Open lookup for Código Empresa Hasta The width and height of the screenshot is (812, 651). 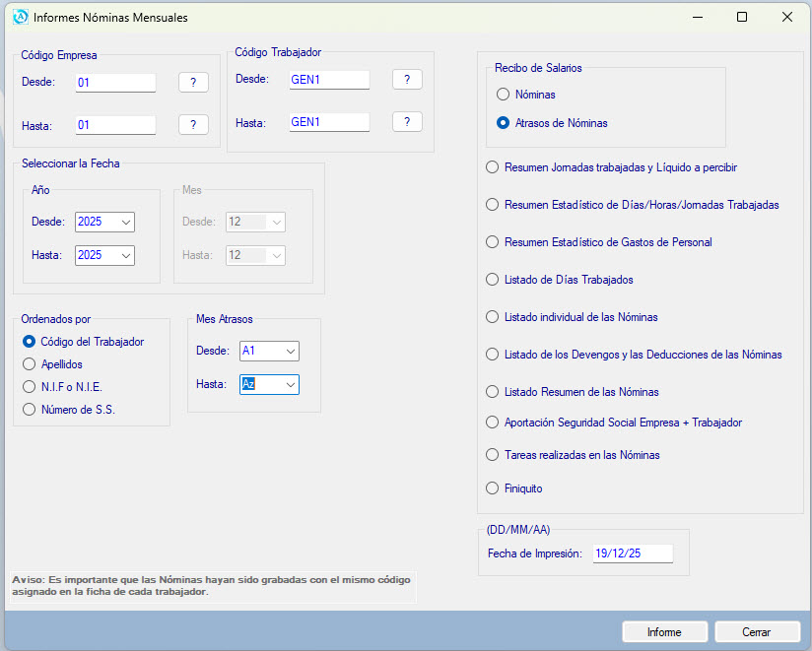tap(193, 124)
